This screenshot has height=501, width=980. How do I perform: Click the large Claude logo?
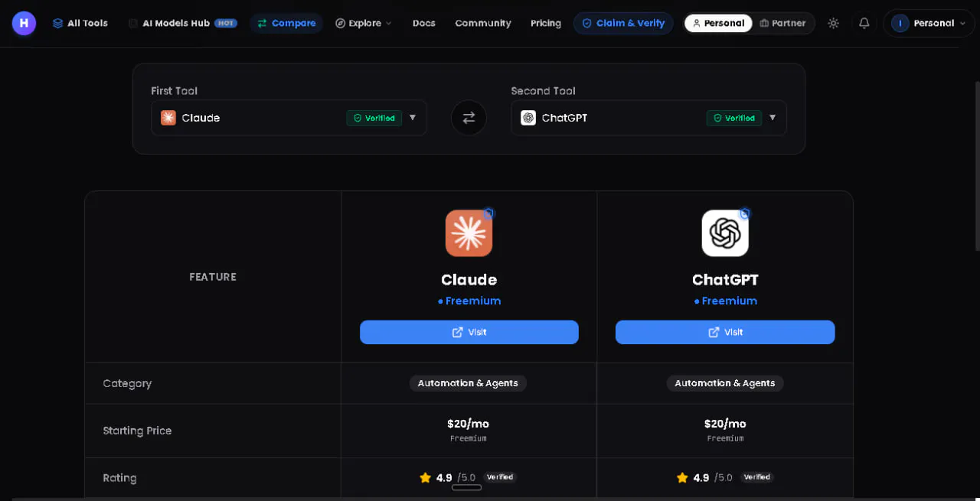click(469, 233)
